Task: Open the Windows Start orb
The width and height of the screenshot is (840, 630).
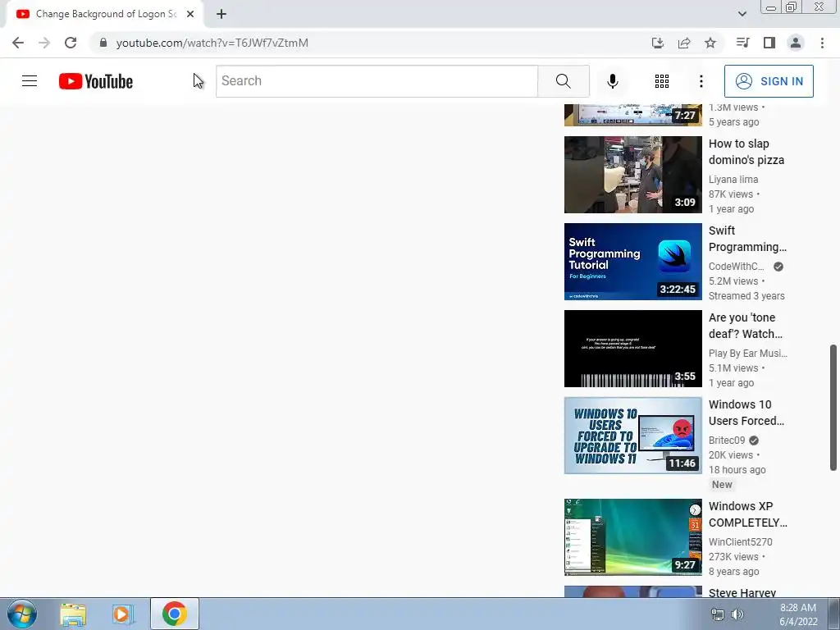Action: 22,614
